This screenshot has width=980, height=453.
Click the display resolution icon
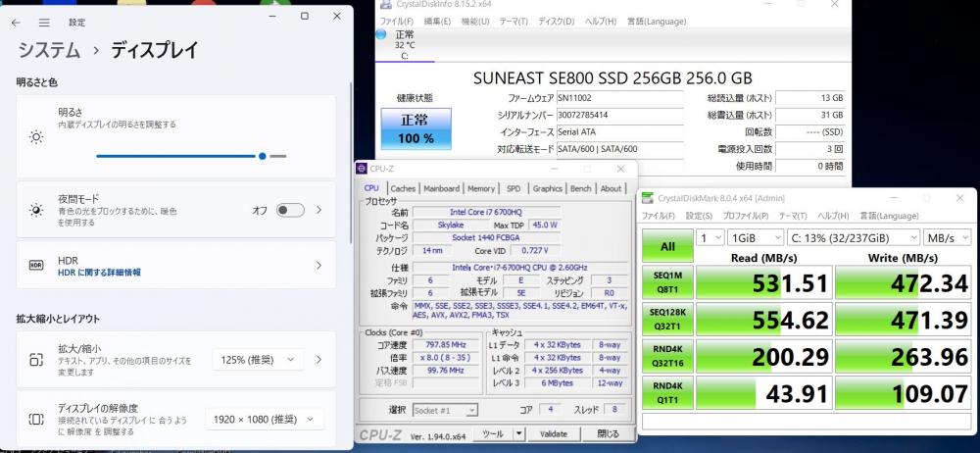click(x=36, y=420)
